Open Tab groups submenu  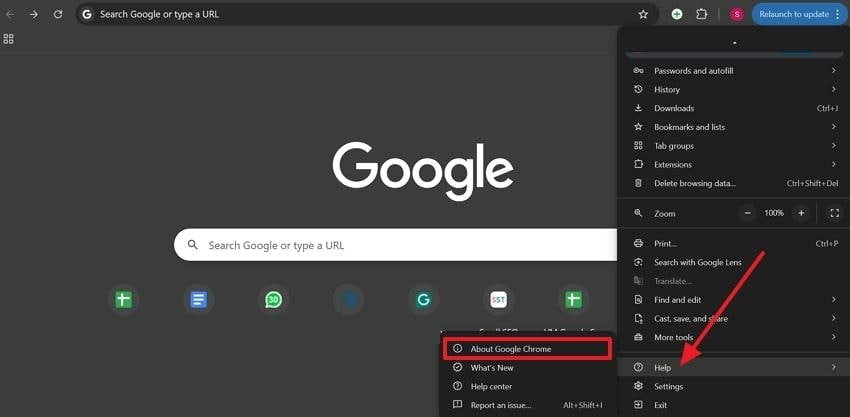coord(734,146)
